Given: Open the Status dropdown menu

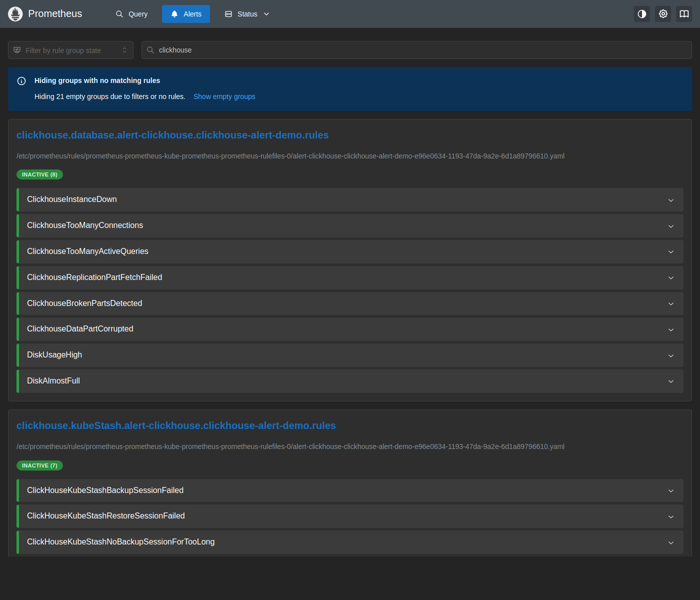Looking at the screenshot, I should coord(247,14).
